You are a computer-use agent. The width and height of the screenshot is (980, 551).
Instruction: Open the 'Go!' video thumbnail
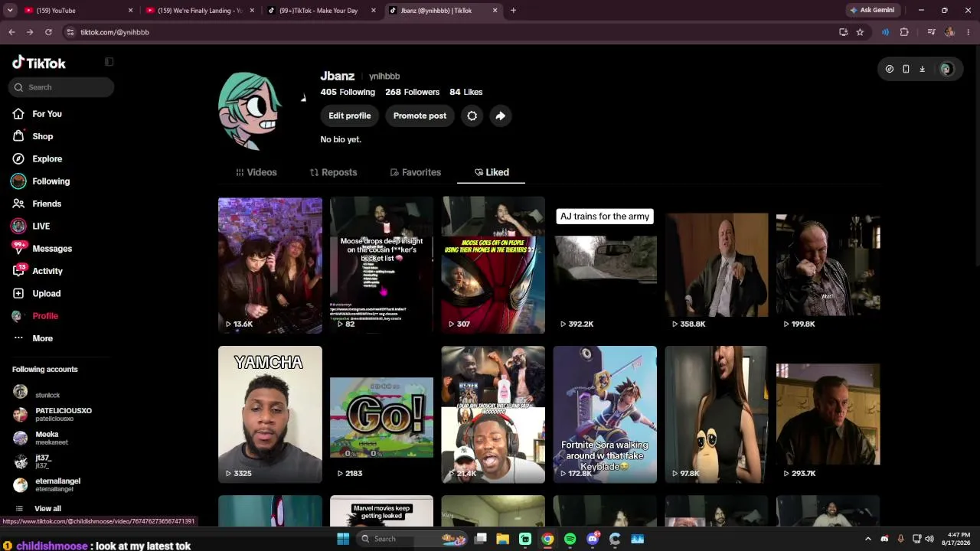(x=381, y=415)
